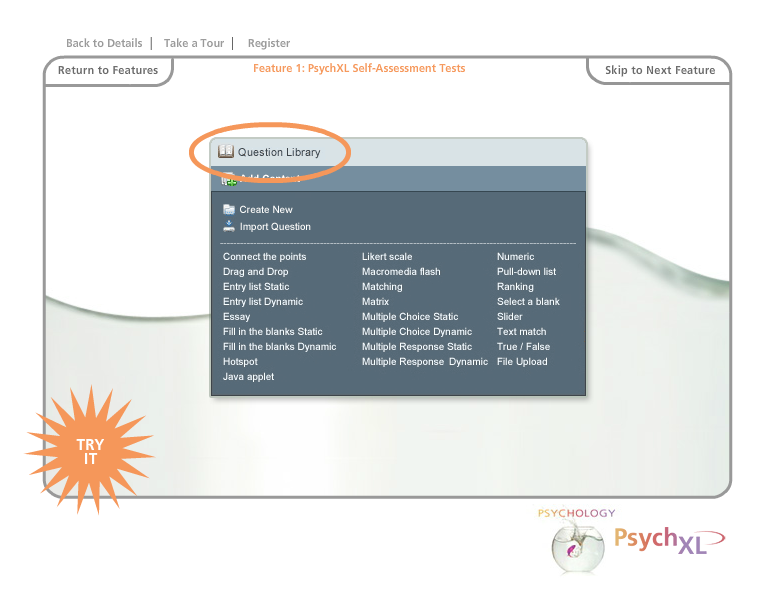Click the TRY IT starburst
775x592 pixels.
tap(90, 451)
